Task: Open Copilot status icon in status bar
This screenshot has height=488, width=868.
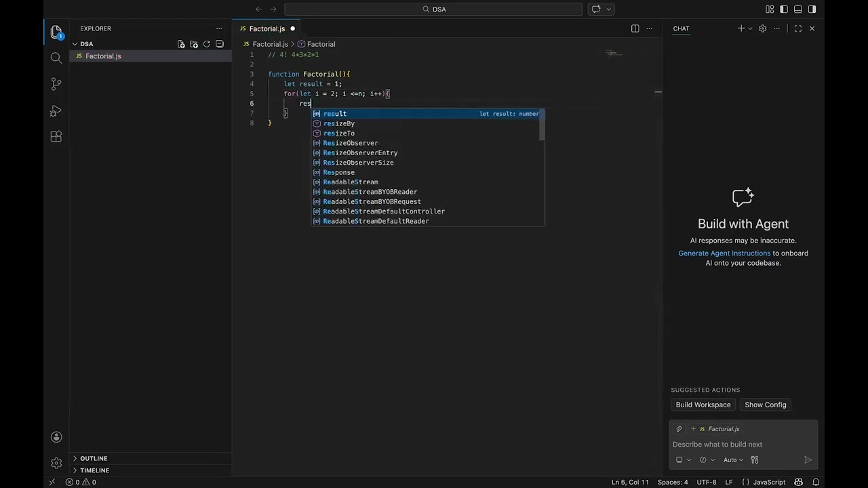Action: coord(799,482)
